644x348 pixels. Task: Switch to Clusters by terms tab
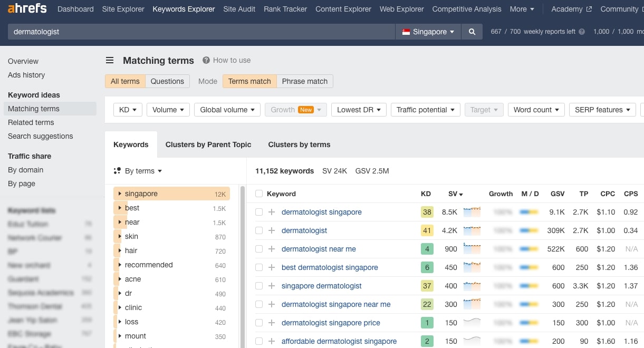pyautogui.click(x=299, y=144)
